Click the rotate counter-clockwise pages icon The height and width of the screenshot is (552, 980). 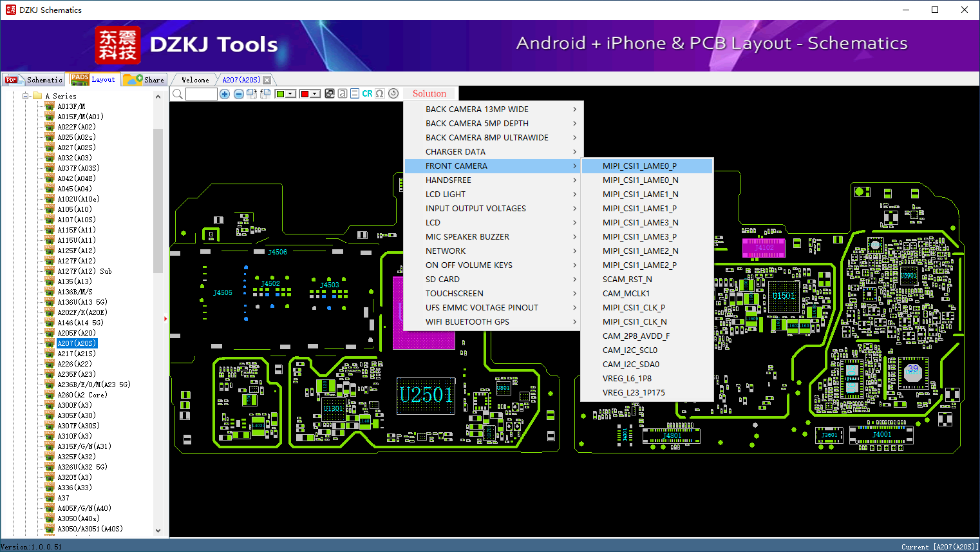pos(265,94)
